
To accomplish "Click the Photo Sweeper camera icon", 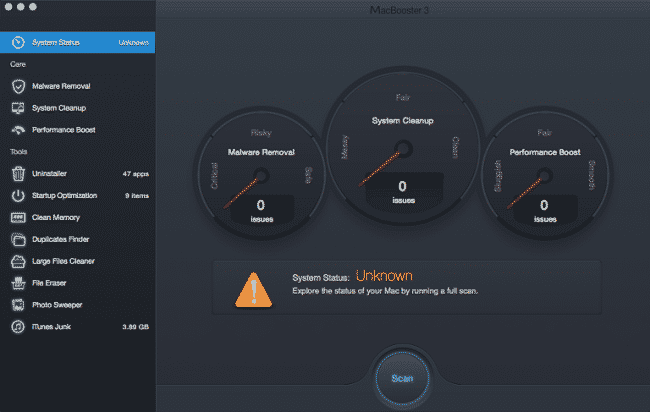I will click(x=18, y=304).
